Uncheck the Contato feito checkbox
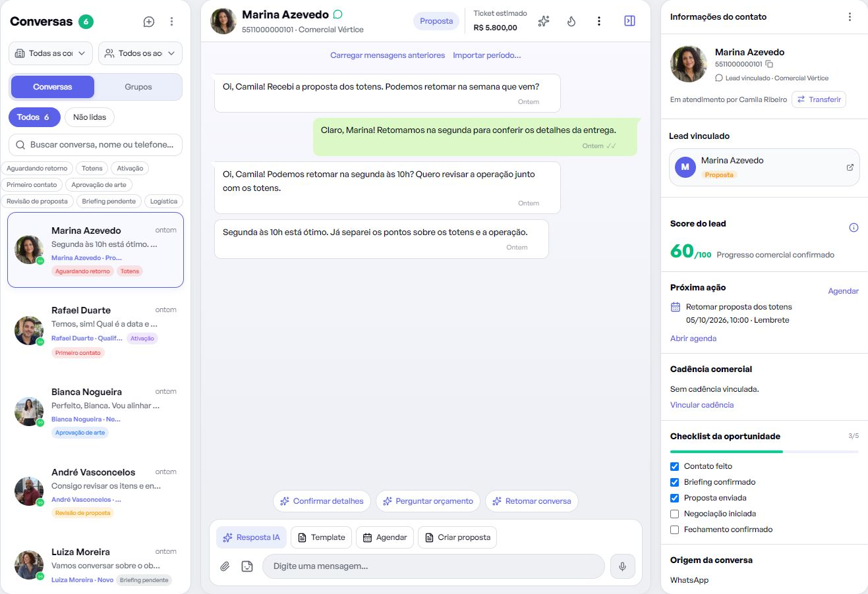This screenshot has height=594, width=868. [674, 466]
